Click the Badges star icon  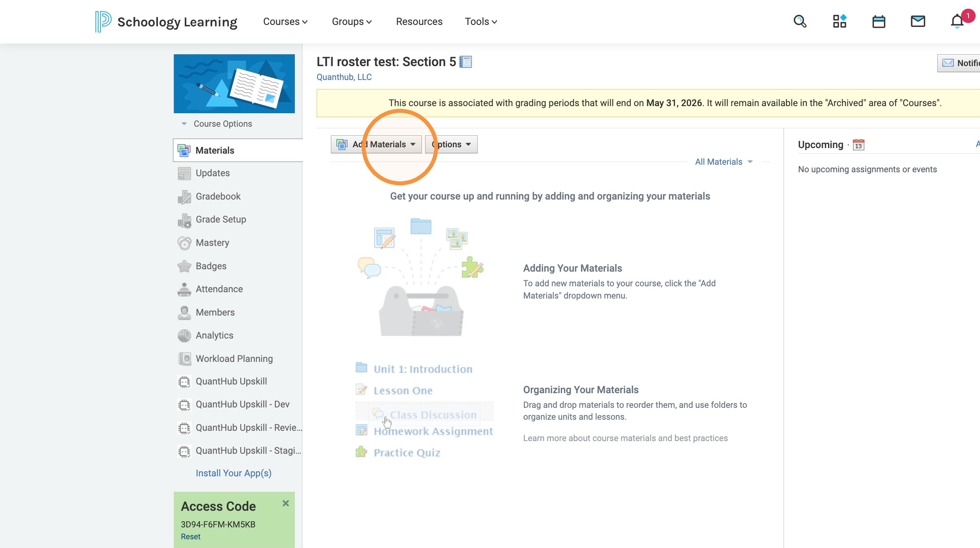pos(184,266)
